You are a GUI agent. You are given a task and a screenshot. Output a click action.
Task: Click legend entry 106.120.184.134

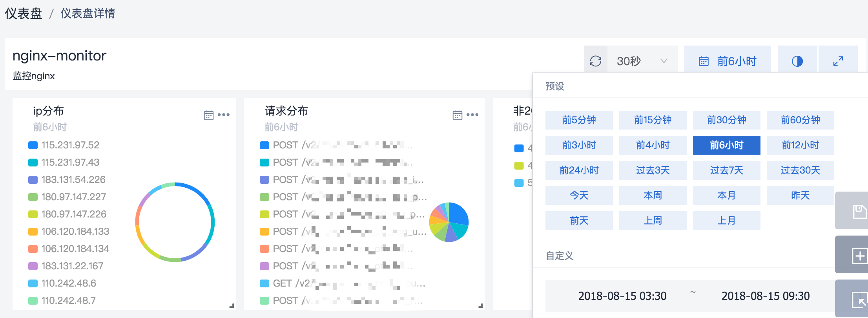[69, 249]
